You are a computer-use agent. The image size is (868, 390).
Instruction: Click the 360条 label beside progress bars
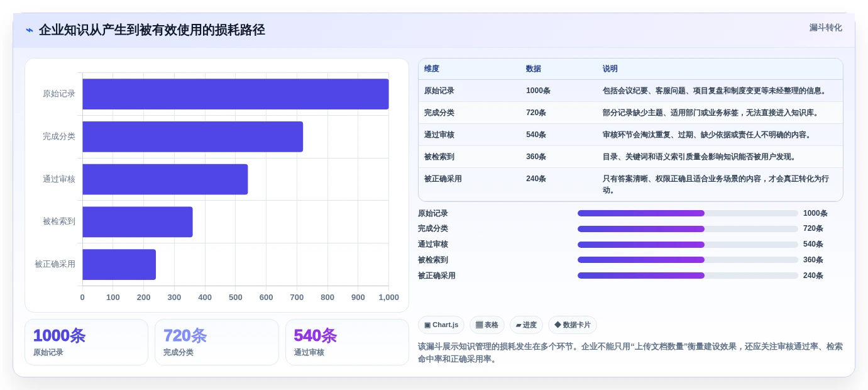pos(813,260)
